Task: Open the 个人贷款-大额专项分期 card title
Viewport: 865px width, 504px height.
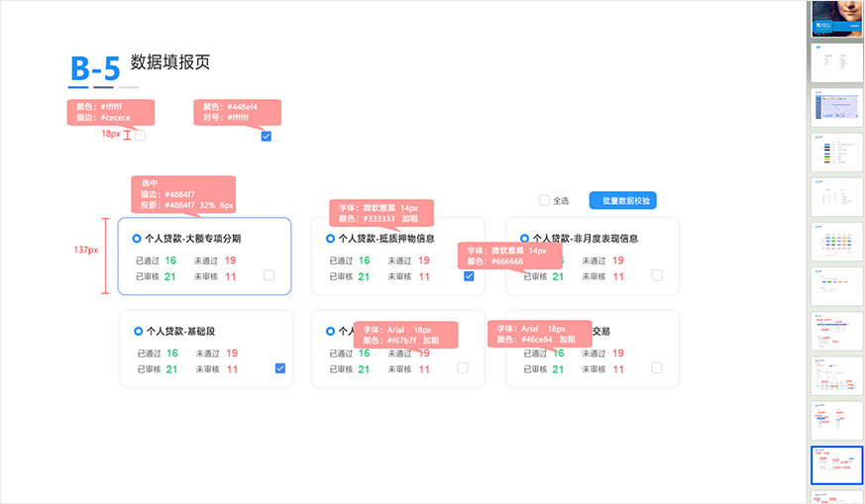Action: pyautogui.click(x=192, y=239)
